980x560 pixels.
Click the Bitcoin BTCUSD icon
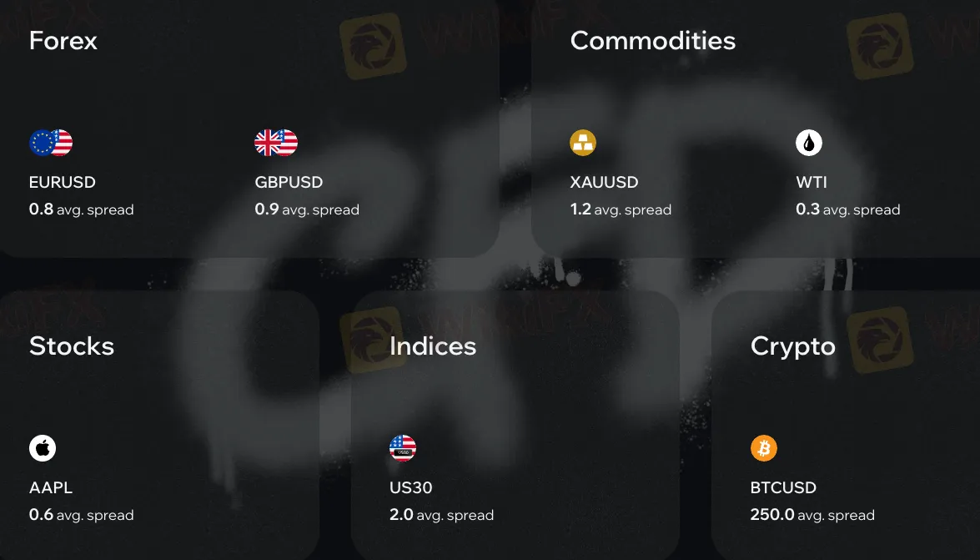click(x=764, y=448)
